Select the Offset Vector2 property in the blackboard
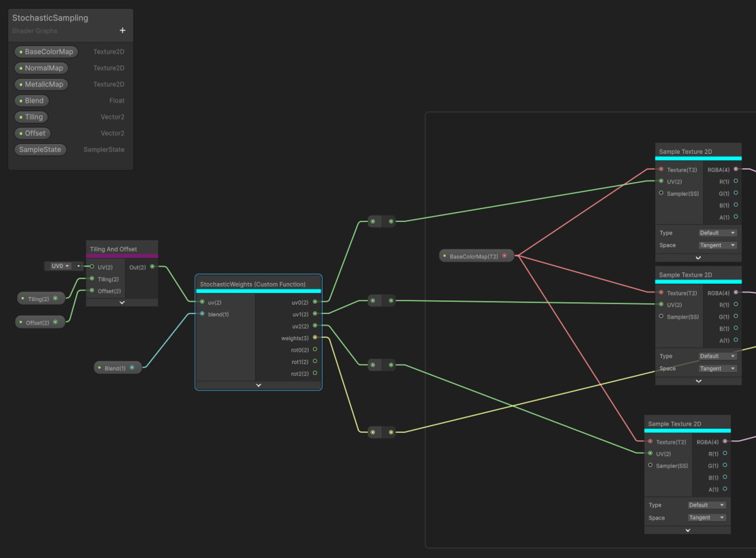 click(32, 133)
